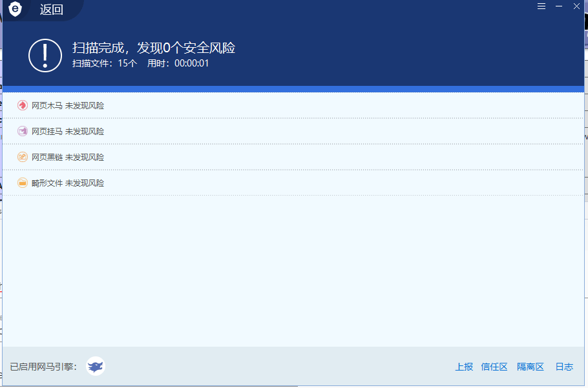The width and height of the screenshot is (588, 388).
Task: Click the enabled 网马引擎 wolf icon
Action: (96, 367)
